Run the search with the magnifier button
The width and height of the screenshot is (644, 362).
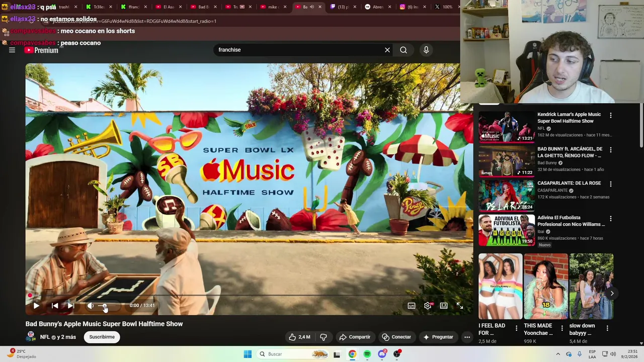tap(404, 50)
